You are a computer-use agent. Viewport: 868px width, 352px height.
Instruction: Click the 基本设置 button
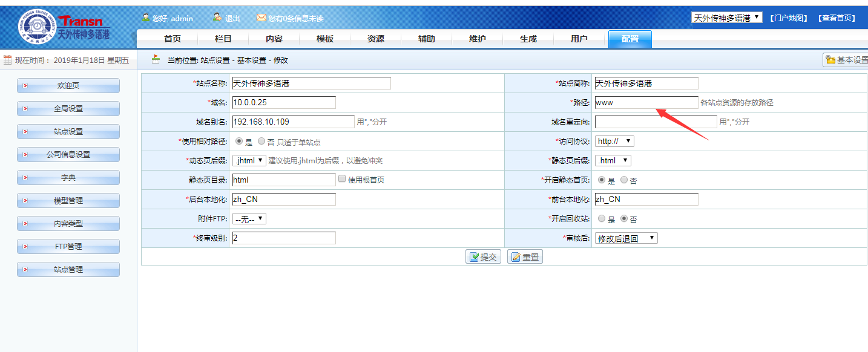coord(846,60)
